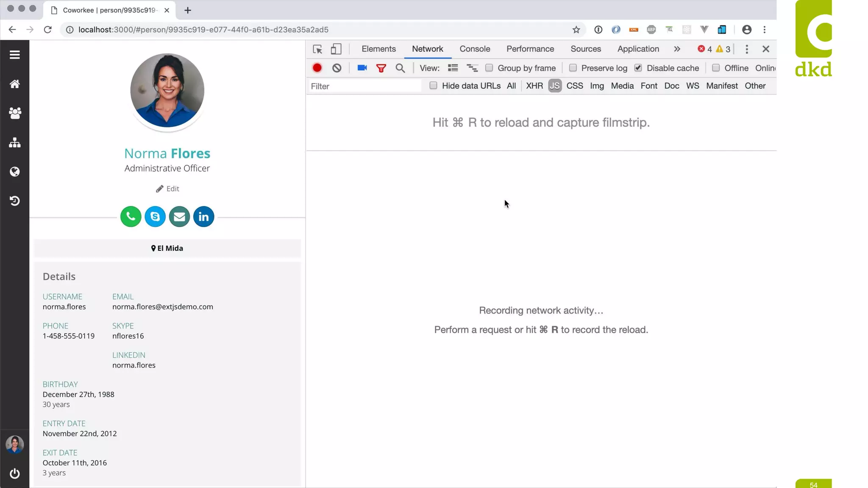
Task: Check the Hide data URLs checkbox
Action: 433,86
